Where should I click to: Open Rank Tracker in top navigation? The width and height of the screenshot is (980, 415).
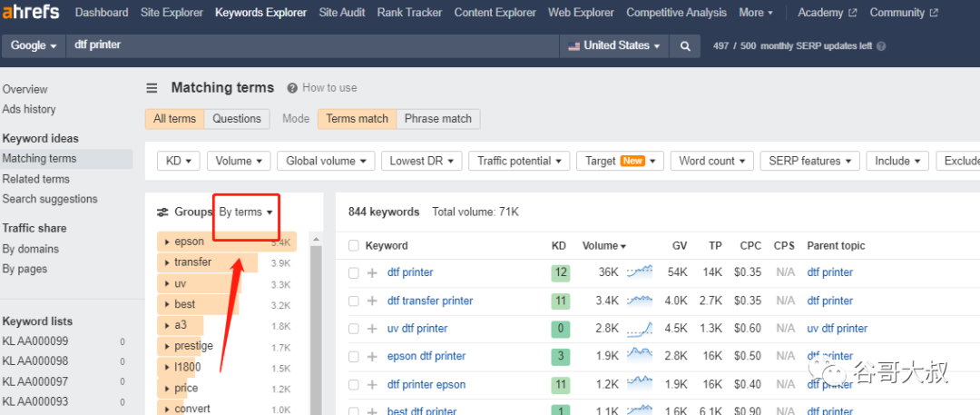(409, 13)
